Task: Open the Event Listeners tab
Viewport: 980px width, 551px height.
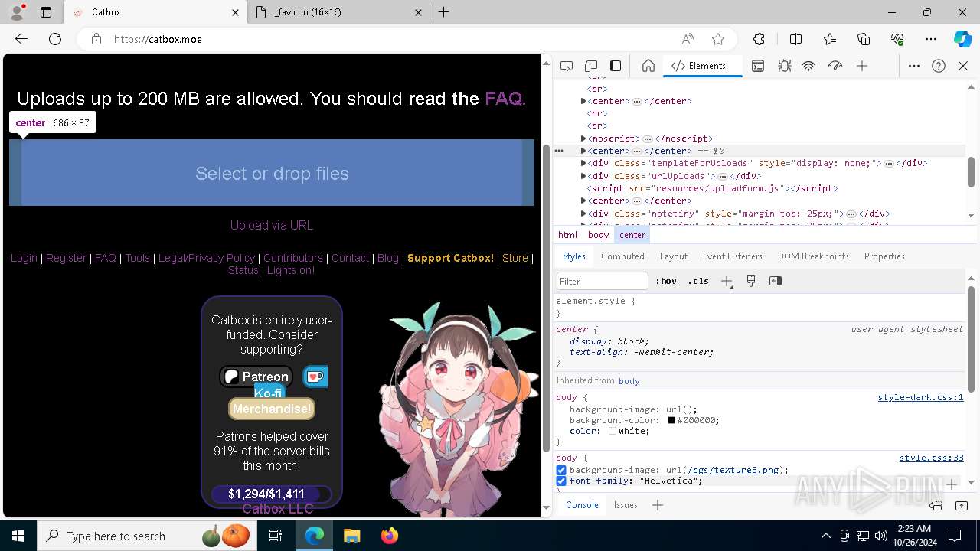Action: pyautogui.click(x=733, y=256)
